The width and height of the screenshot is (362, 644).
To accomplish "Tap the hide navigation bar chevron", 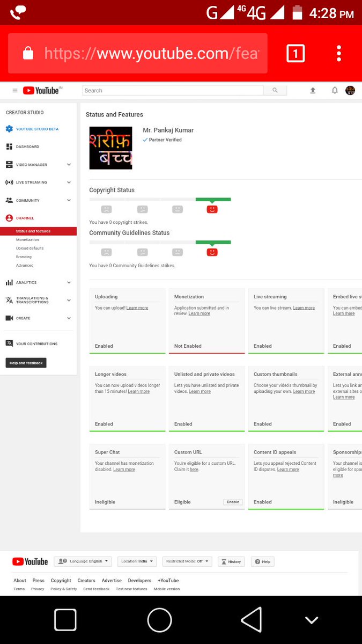I will (x=312, y=620).
